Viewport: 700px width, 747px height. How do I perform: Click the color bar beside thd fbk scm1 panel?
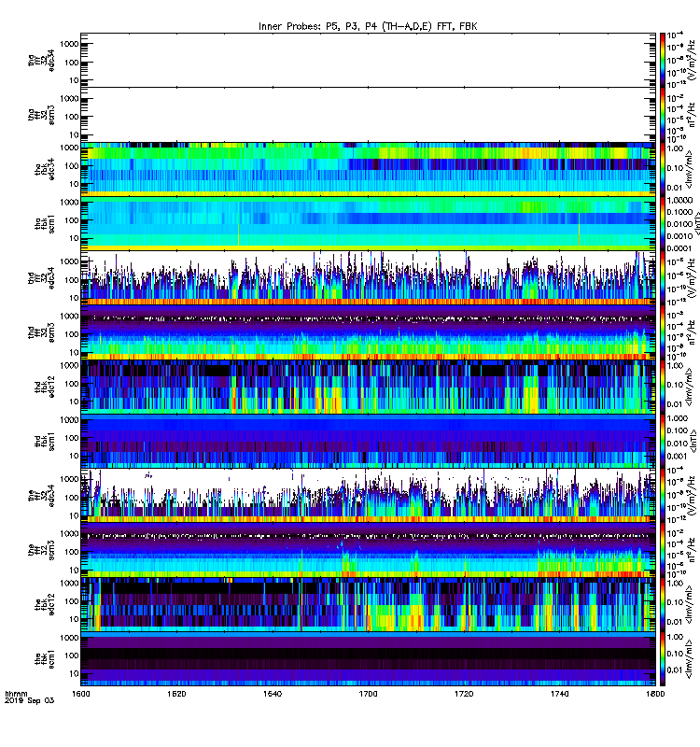[x=663, y=441]
